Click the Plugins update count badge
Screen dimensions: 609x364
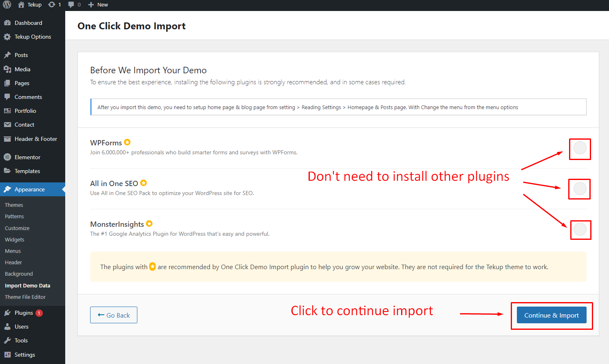coord(39,313)
